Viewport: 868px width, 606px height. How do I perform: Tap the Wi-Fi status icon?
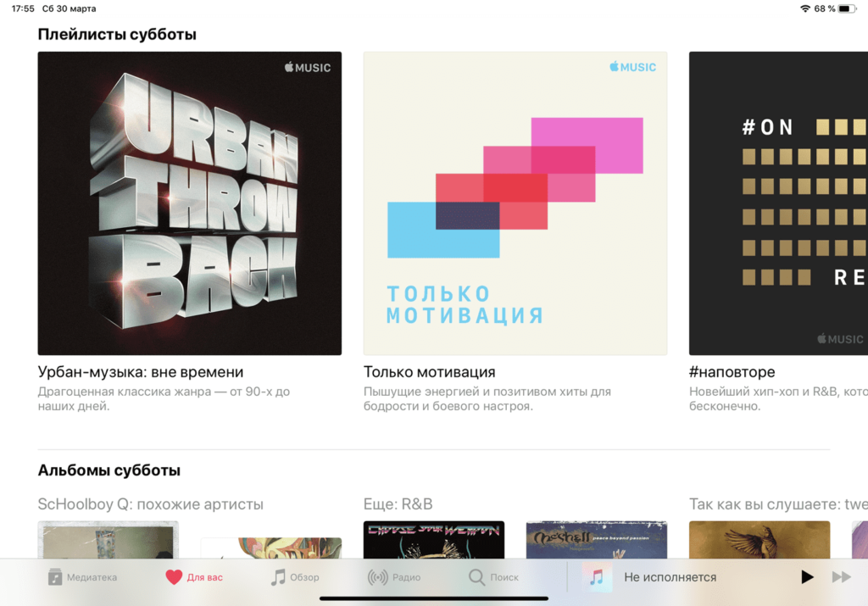coord(804,8)
